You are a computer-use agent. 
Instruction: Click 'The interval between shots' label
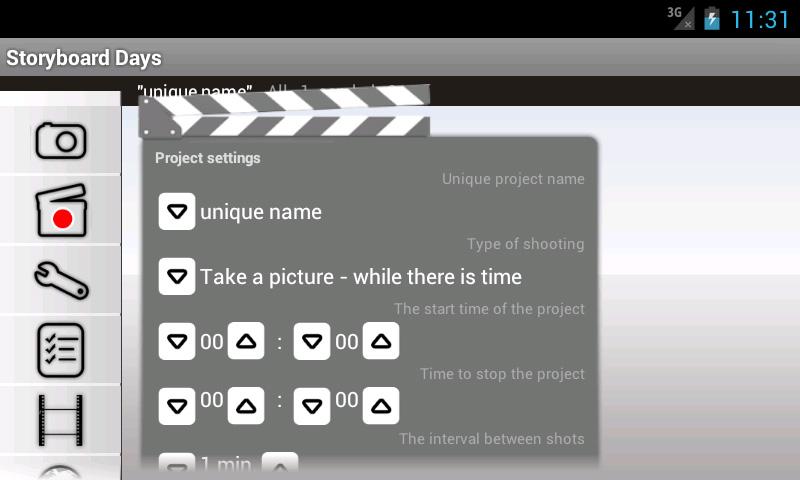492,439
